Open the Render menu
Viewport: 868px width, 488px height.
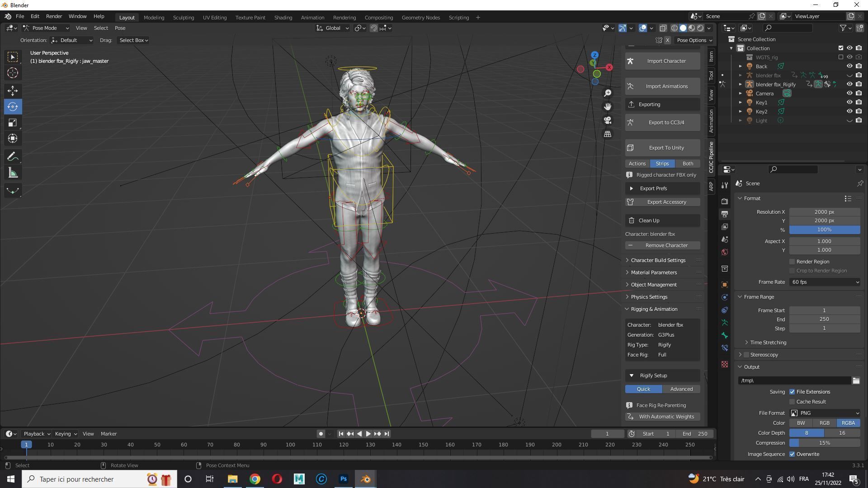pos(54,16)
